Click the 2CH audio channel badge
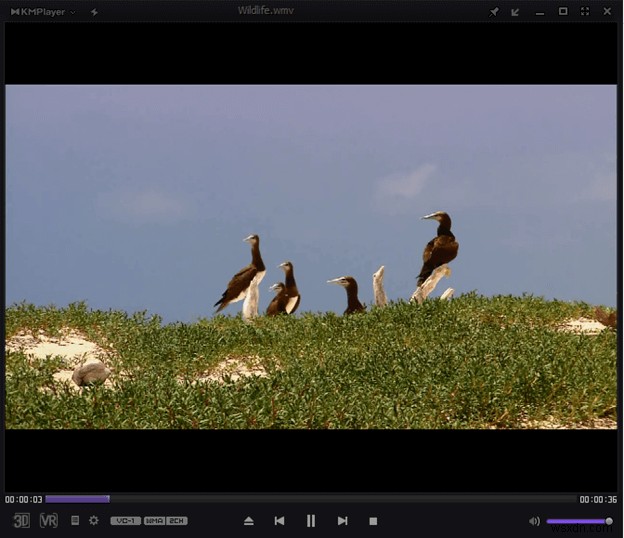624x538 pixels. (x=177, y=521)
